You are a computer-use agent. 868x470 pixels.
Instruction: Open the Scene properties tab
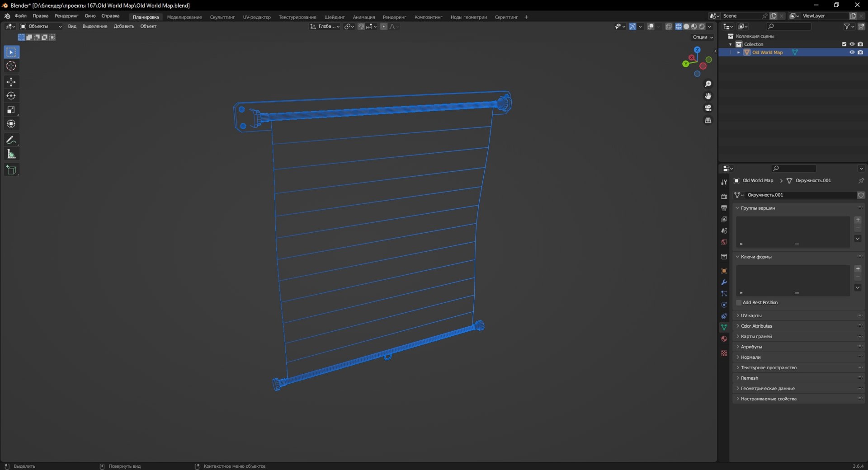pos(724,230)
